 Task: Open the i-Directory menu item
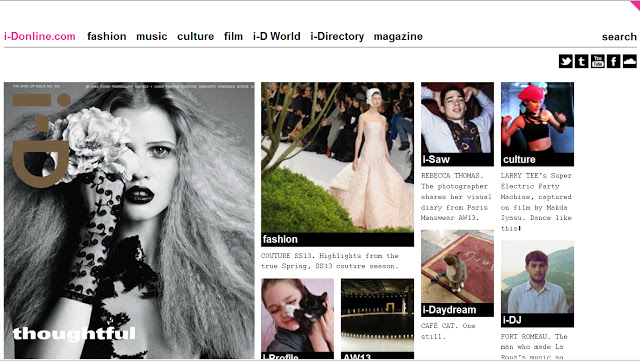(337, 36)
